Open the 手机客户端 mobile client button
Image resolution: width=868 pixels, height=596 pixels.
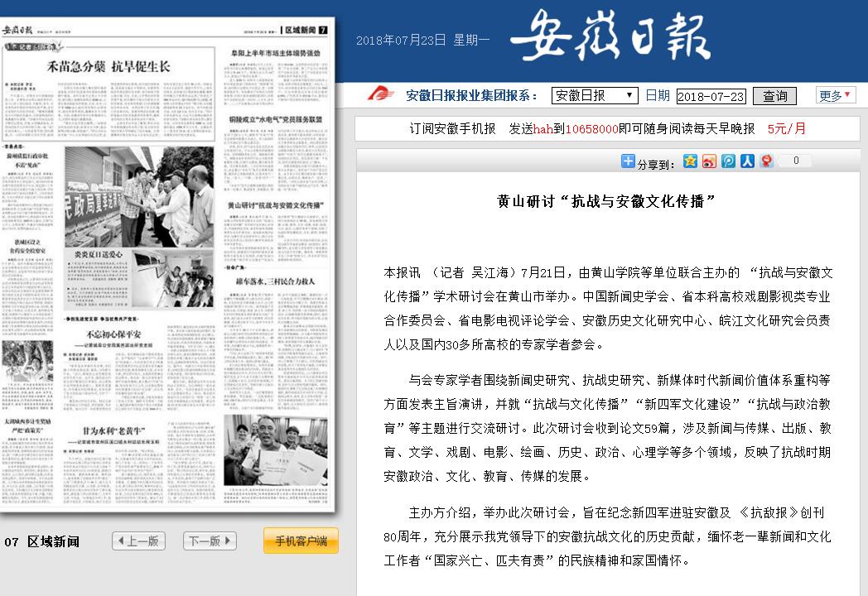[x=301, y=541]
